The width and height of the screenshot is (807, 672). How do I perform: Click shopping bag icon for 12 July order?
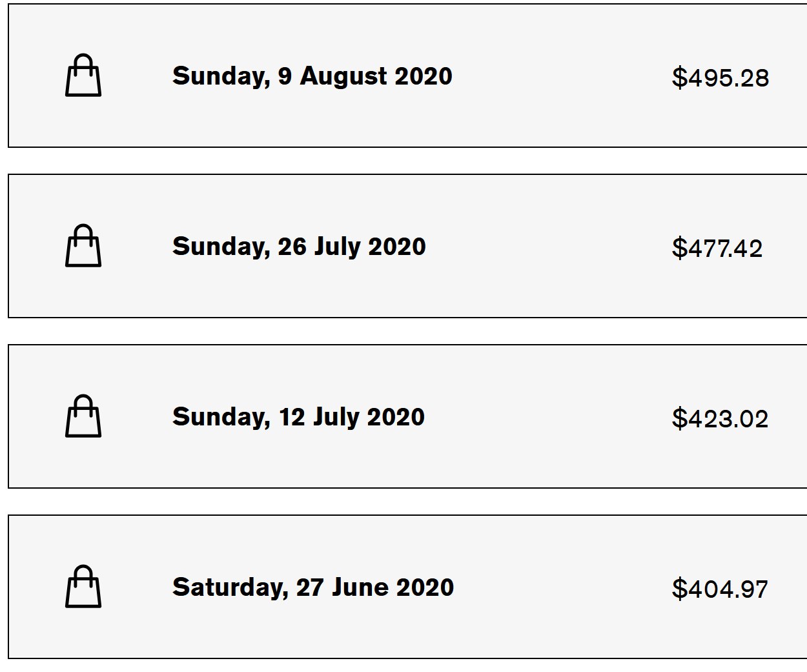point(83,416)
